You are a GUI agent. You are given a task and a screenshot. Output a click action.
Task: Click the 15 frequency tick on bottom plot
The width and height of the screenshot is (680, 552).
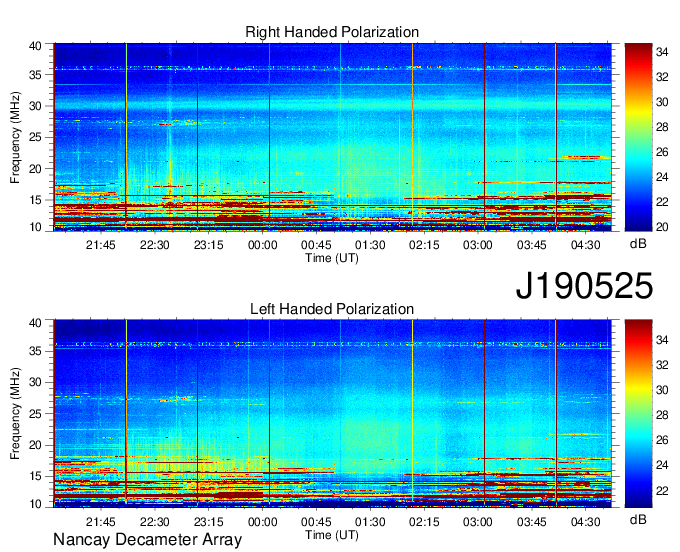tap(36, 476)
